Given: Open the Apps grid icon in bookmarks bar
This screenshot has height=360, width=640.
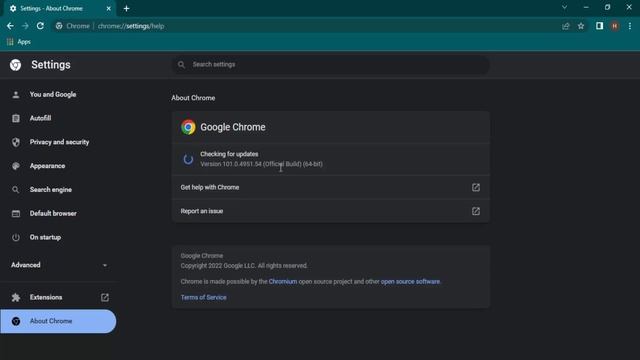Looking at the screenshot, I should (10, 42).
